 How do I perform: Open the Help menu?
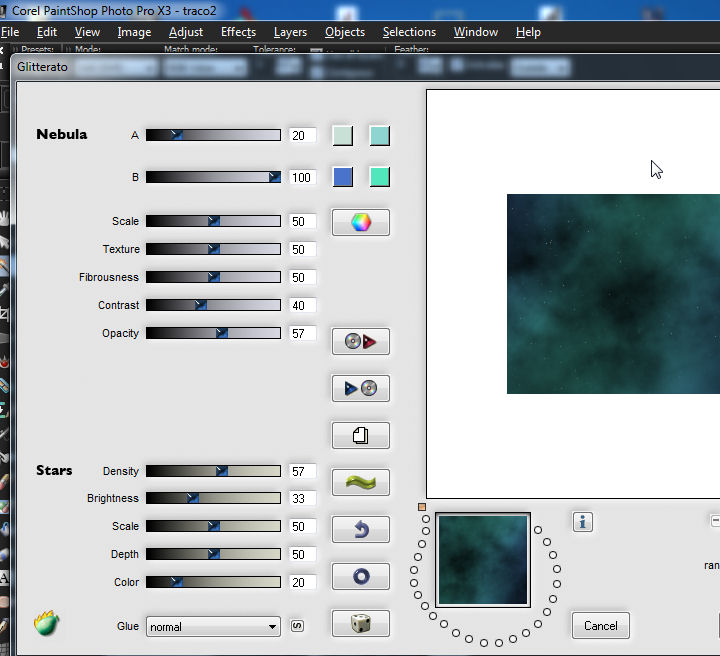coord(528,32)
